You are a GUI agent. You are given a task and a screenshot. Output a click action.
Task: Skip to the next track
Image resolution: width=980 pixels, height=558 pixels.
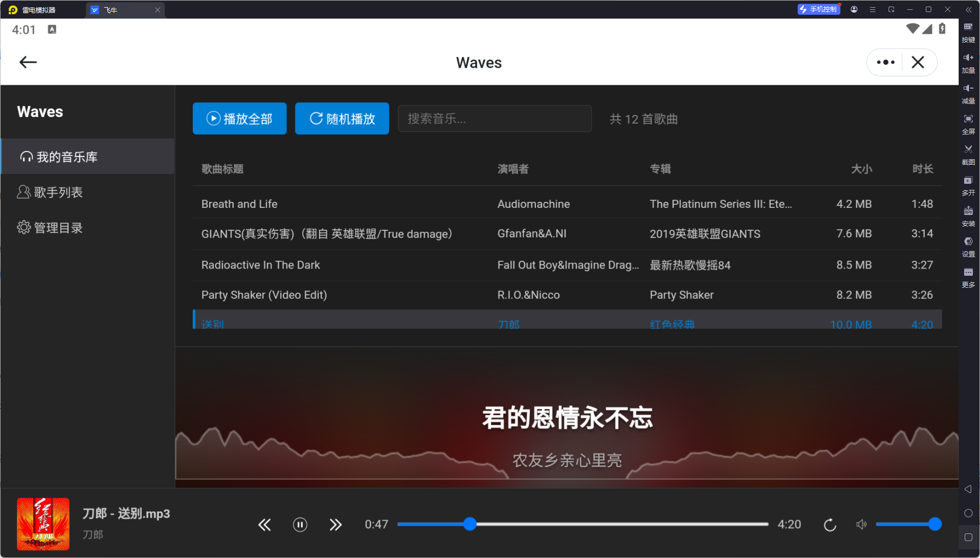336,524
